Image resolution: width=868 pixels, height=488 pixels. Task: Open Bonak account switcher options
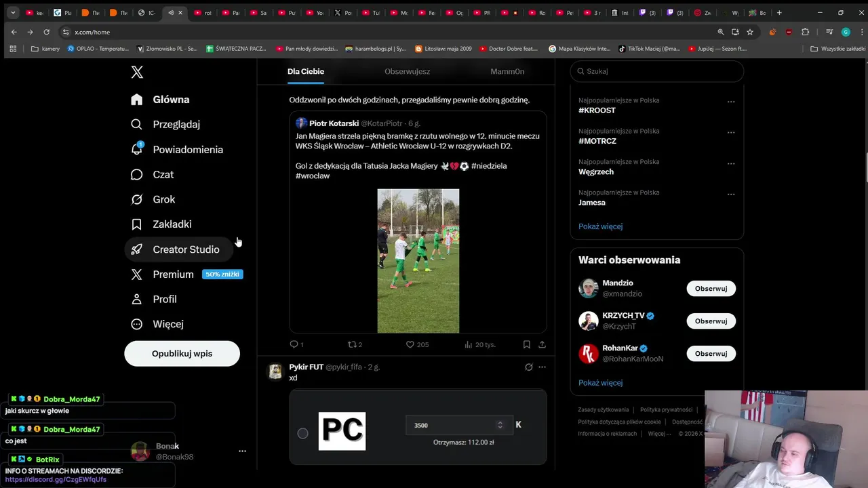pyautogui.click(x=242, y=451)
